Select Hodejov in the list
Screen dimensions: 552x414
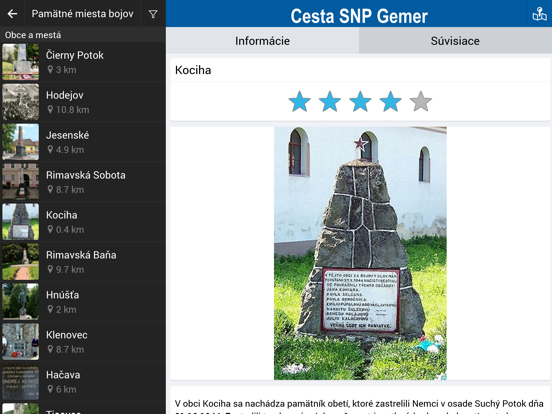coord(83,102)
